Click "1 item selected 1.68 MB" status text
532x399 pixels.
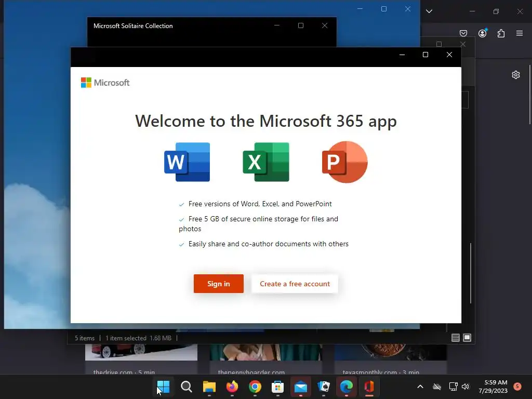pyautogui.click(x=138, y=338)
